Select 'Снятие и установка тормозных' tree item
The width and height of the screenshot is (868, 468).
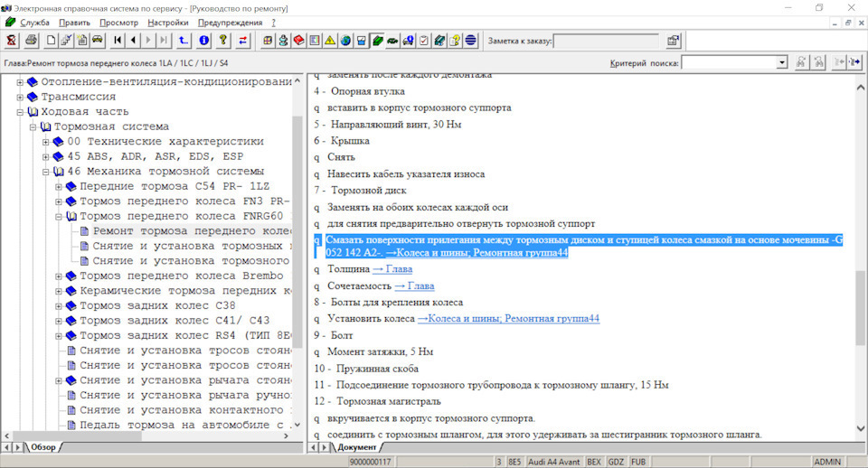coord(192,246)
